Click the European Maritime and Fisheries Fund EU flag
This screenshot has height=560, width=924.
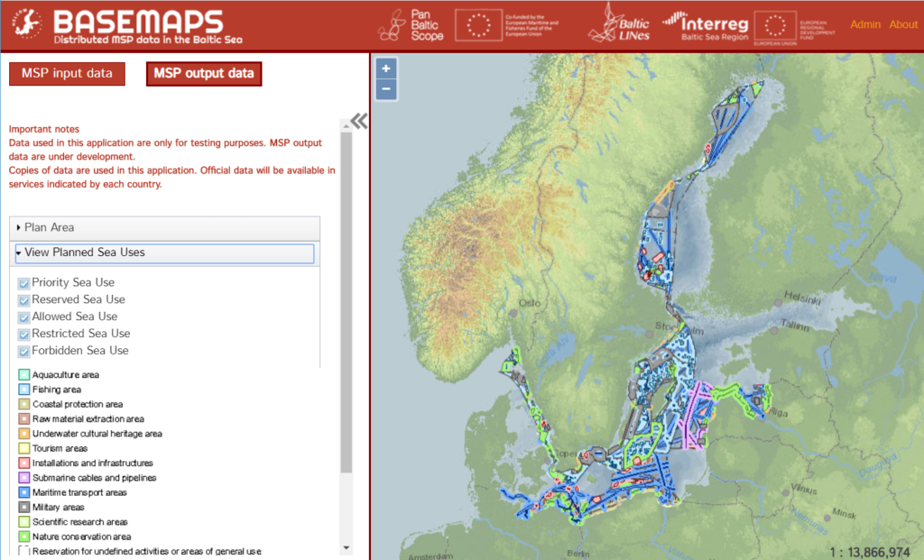tap(478, 25)
